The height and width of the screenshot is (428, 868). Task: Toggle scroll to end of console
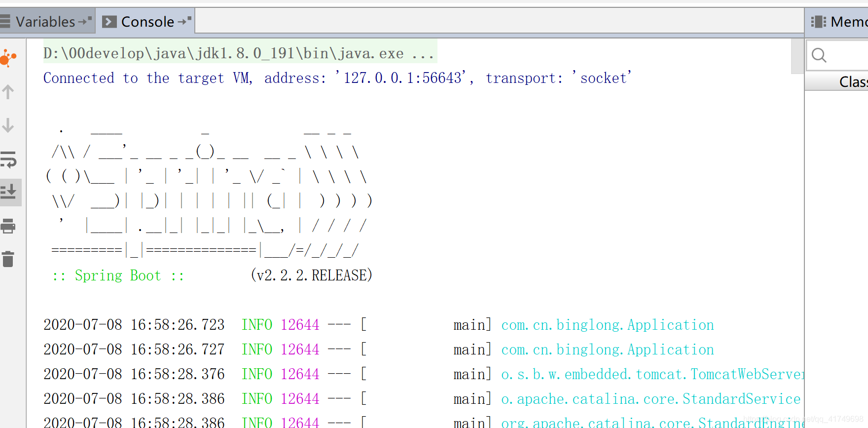pyautogui.click(x=9, y=192)
